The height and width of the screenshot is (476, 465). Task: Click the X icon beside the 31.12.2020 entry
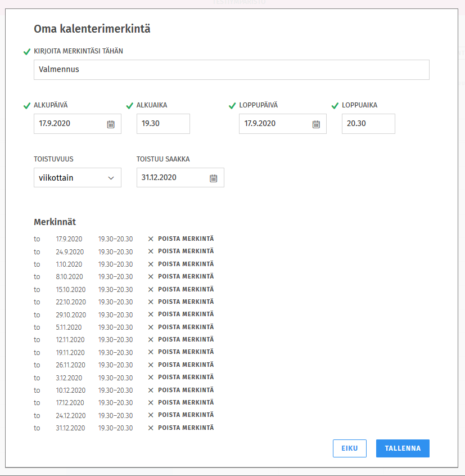(151, 428)
